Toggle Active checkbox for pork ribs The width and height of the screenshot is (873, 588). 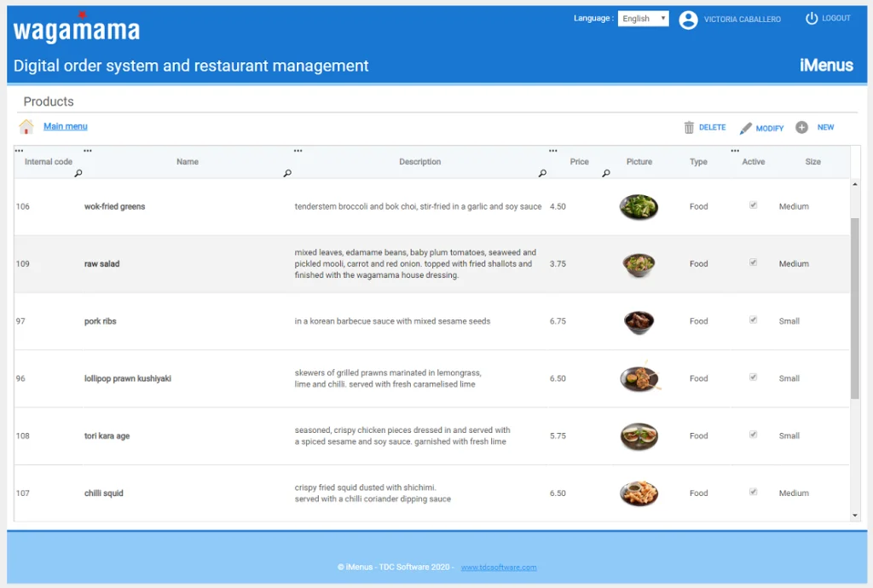[753, 320]
